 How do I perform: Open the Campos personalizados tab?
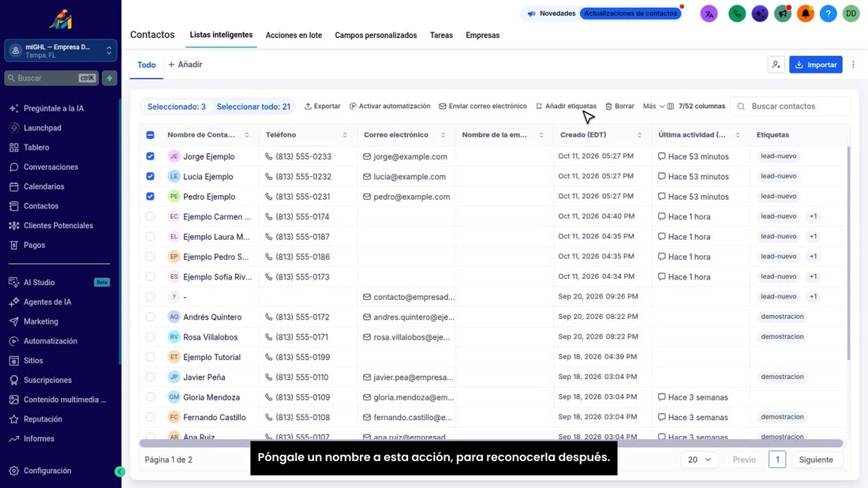pos(376,35)
